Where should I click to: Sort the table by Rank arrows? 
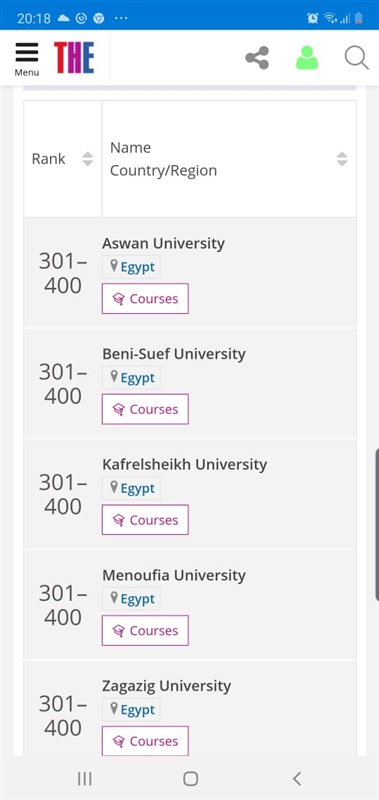[88, 159]
